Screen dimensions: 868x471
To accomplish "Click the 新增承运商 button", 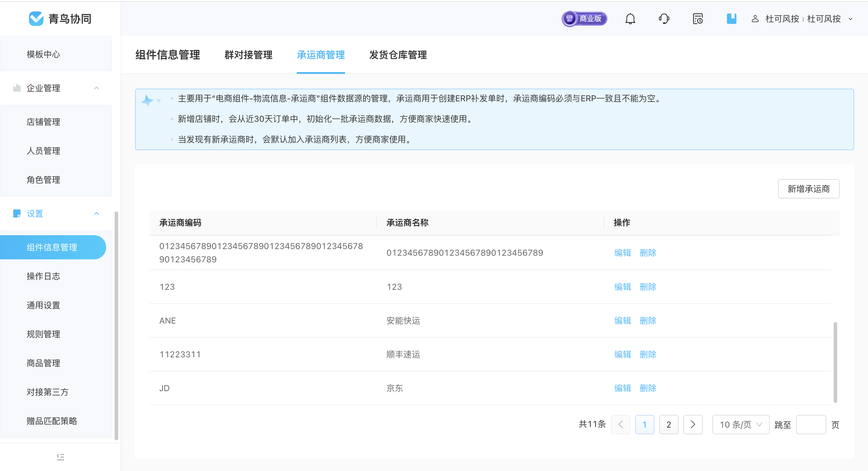I will click(808, 189).
